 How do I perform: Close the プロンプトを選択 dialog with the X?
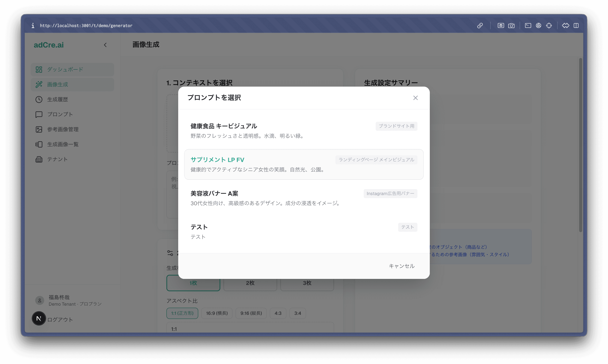(x=415, y=98)
